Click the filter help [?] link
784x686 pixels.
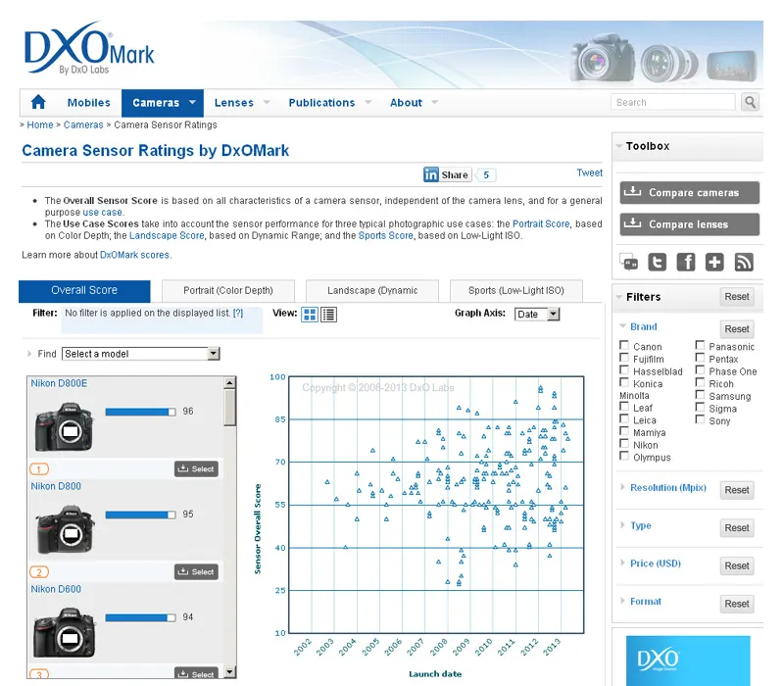pyautogui.click(x=238, y=313)
